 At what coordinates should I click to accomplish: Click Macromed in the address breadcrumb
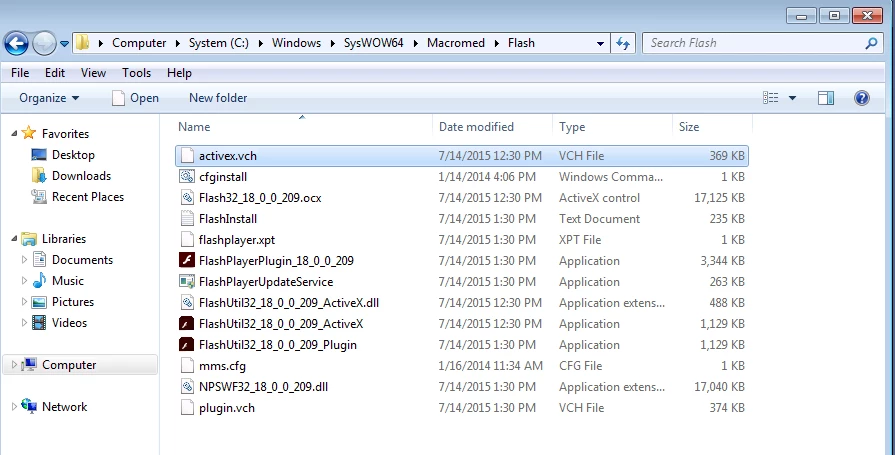455,43
